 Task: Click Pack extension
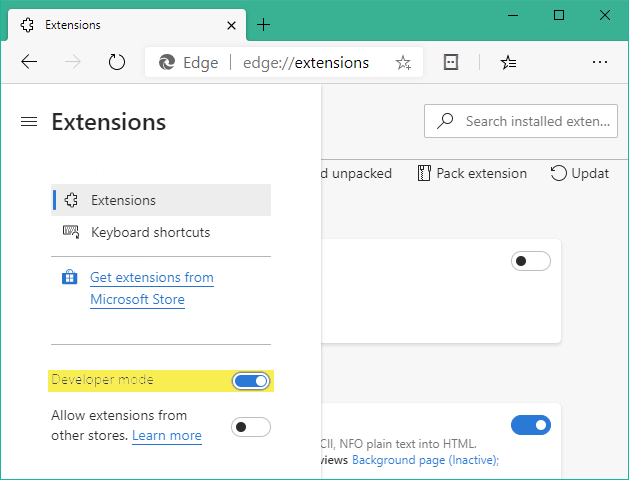point(472,173)
